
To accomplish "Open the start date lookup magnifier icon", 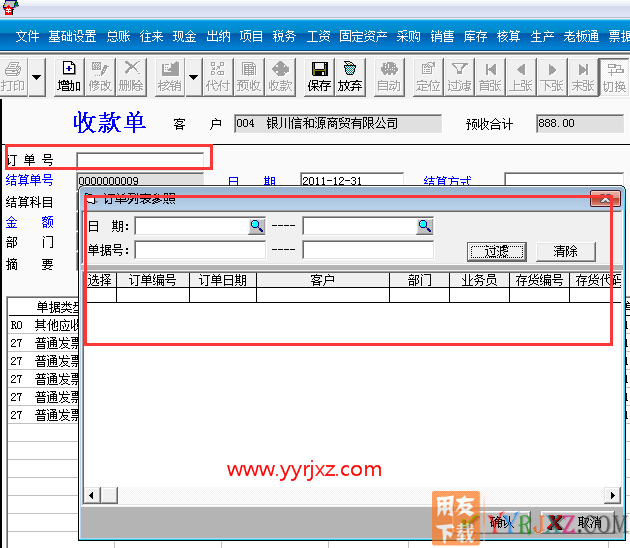I will pyautogui.click(x=257, y=226).
